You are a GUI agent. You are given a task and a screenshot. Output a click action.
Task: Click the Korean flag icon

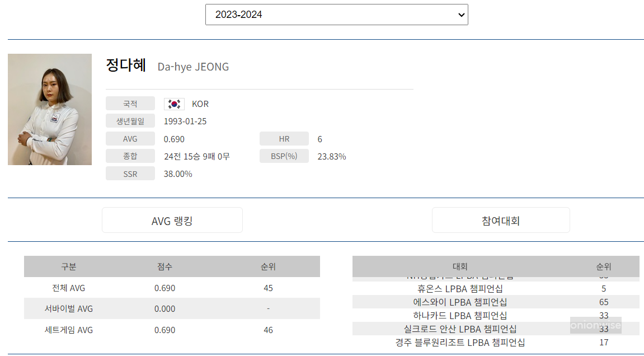click(173, 103)
